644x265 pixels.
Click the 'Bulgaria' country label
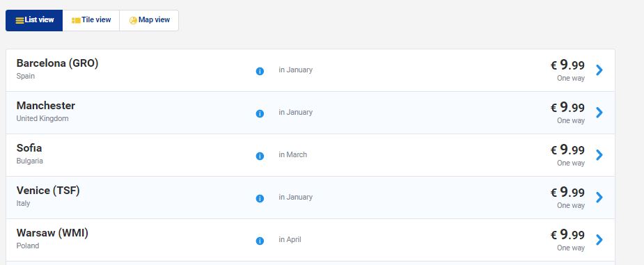pos(29,161)
